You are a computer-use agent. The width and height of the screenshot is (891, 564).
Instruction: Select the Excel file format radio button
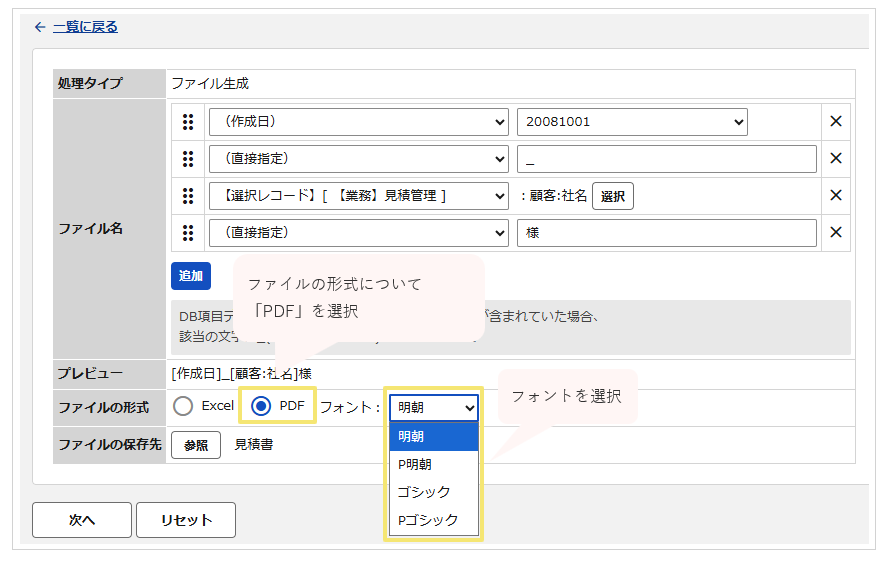[x=183, y=406]
